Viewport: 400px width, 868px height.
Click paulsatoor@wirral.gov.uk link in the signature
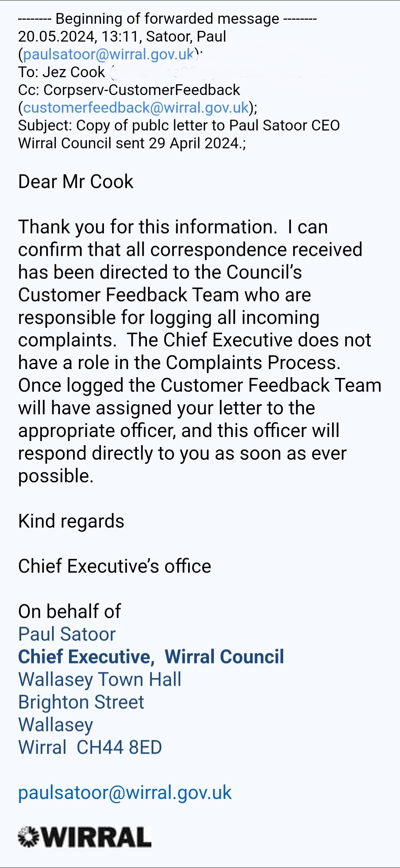click(125, 793)
